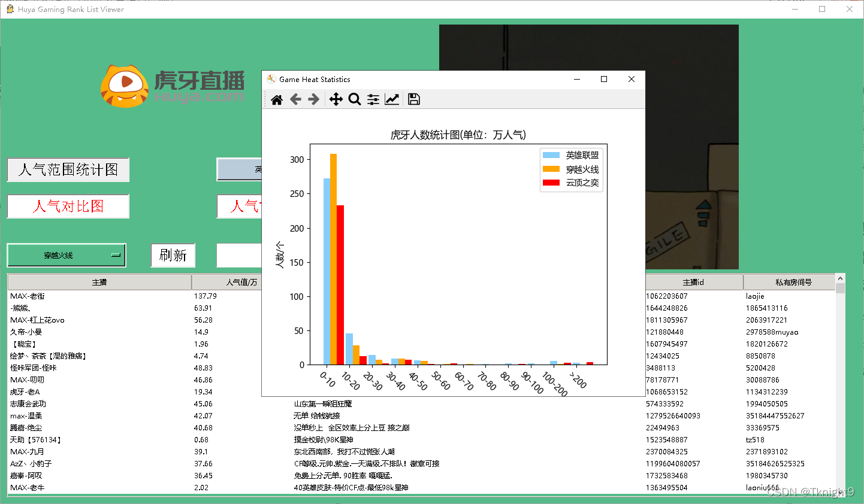Screen dimensions: 864x504
Task: Click the tallest orange bar in 0-10
Action: [334, 259]
